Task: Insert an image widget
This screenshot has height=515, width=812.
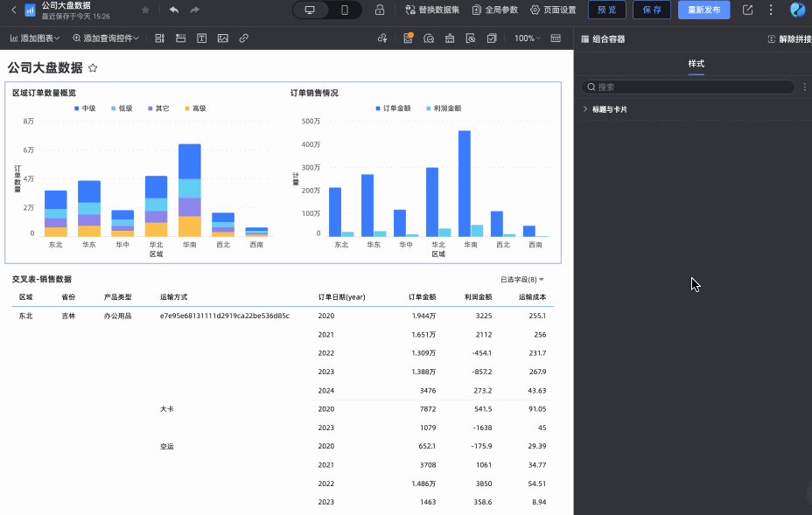Action: tap(223, 38)
